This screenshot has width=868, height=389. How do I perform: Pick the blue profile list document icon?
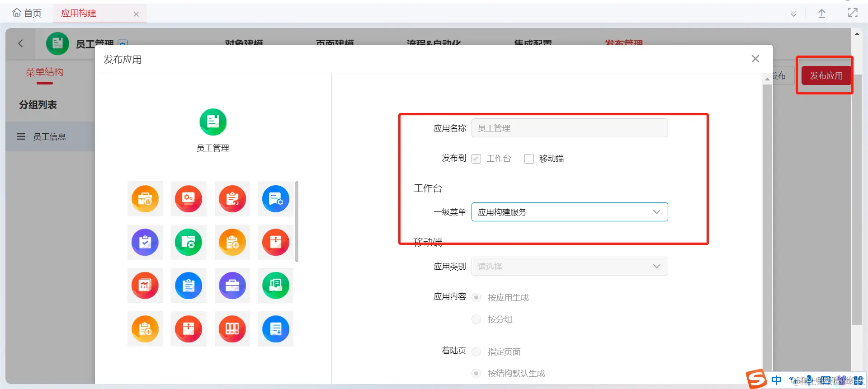click(276, 329)
